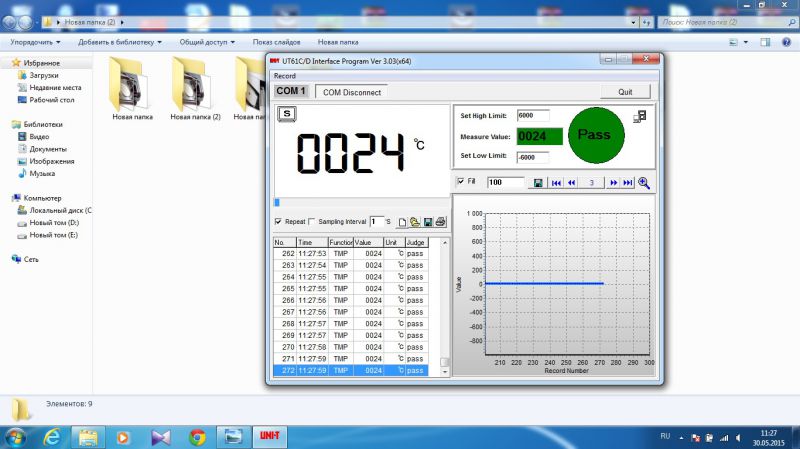This screenshot has height=449, width=800.
Task: Uncheck the Repeat checkbox
Action: coord(278,221)
